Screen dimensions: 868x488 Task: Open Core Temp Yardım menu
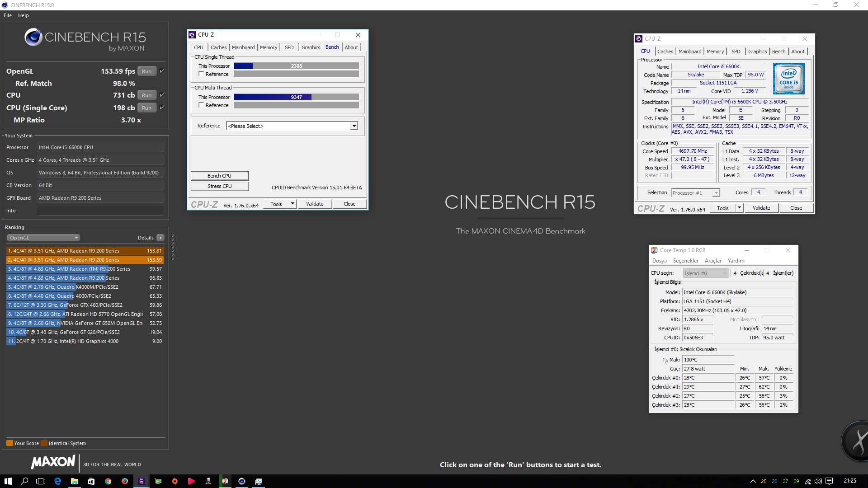[736, 261]
